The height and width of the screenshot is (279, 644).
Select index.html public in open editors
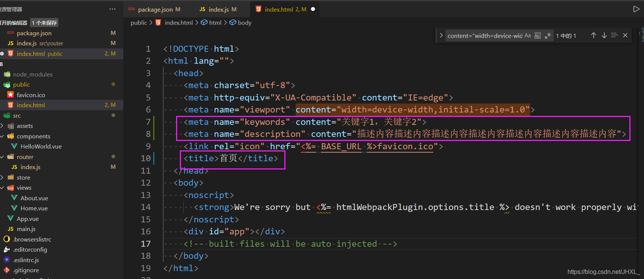[x=61, y=54]
